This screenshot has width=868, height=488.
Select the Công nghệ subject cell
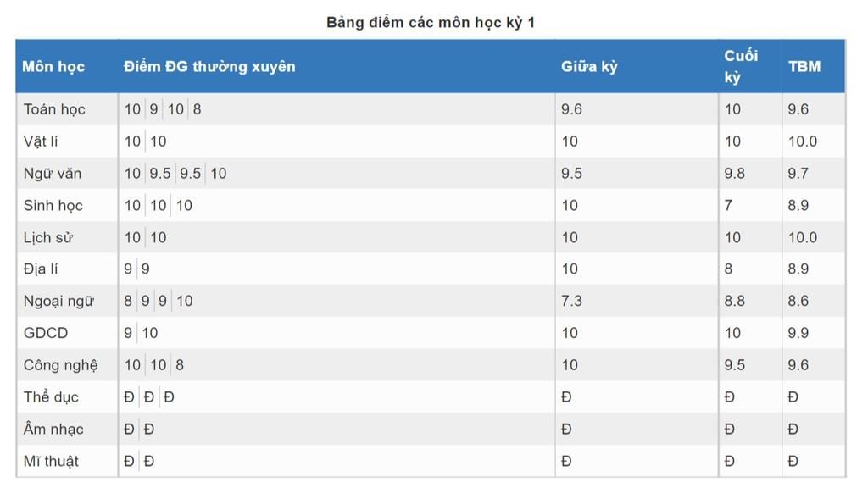(x=60, y=365)
